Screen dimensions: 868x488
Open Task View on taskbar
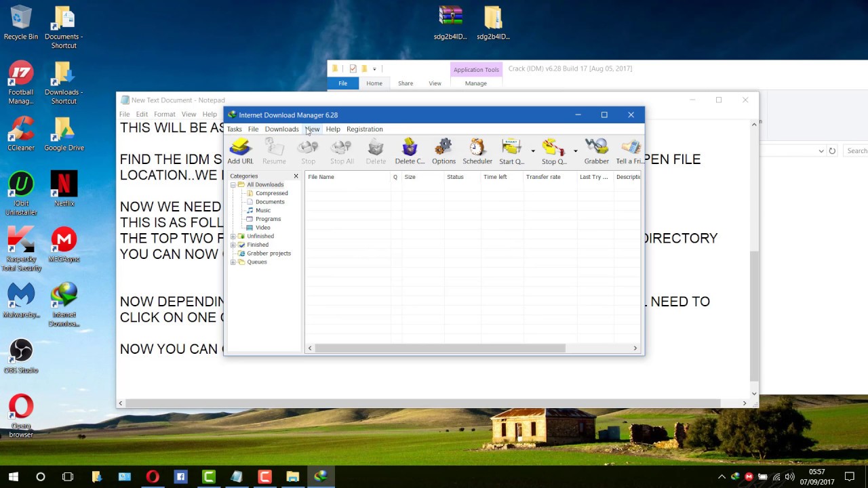pyautogui.click(x=68, y=477)
